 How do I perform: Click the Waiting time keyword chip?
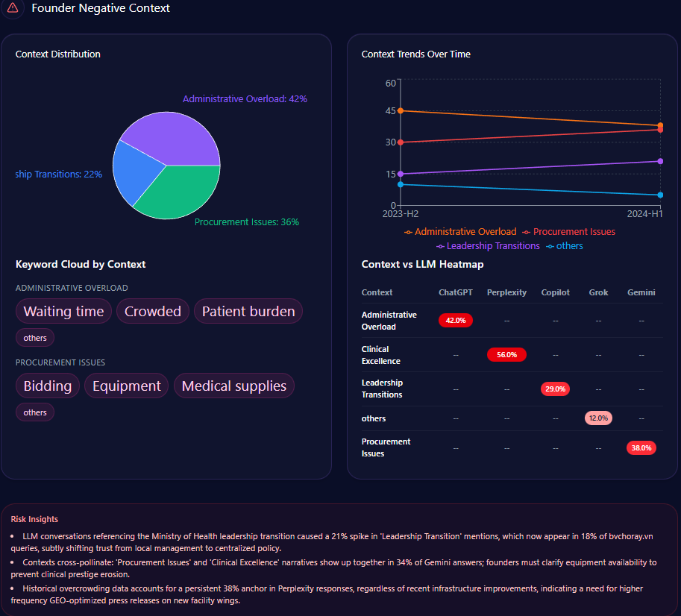63,312
